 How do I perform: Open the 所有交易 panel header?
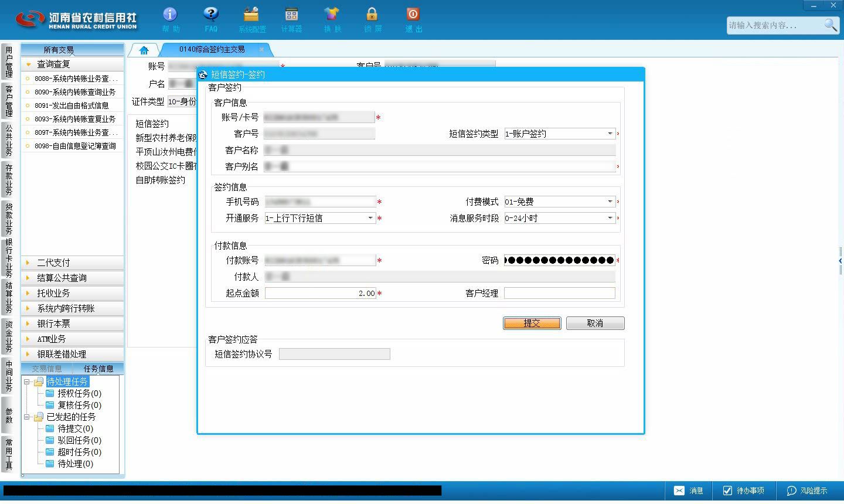click(x=73, y=50)
